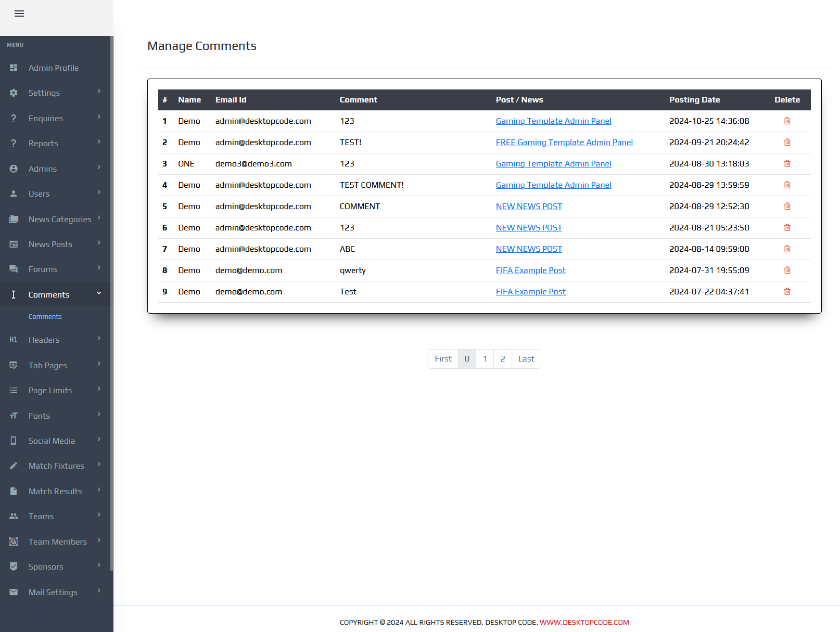Jump to the Last page of comments
The image size is (840, 632).
[526, 359]
